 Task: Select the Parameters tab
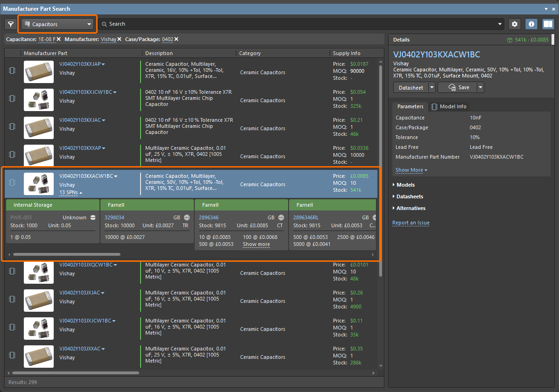click(x=410, y=106)
